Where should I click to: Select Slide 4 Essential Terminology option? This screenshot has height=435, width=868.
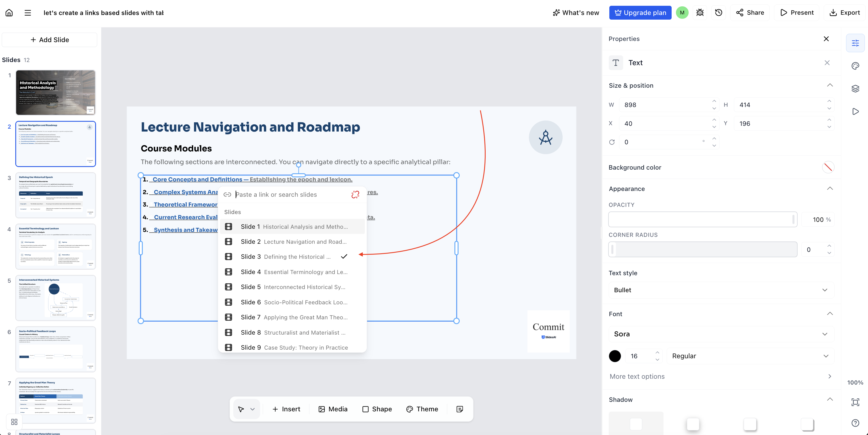[x=292, y=272]
